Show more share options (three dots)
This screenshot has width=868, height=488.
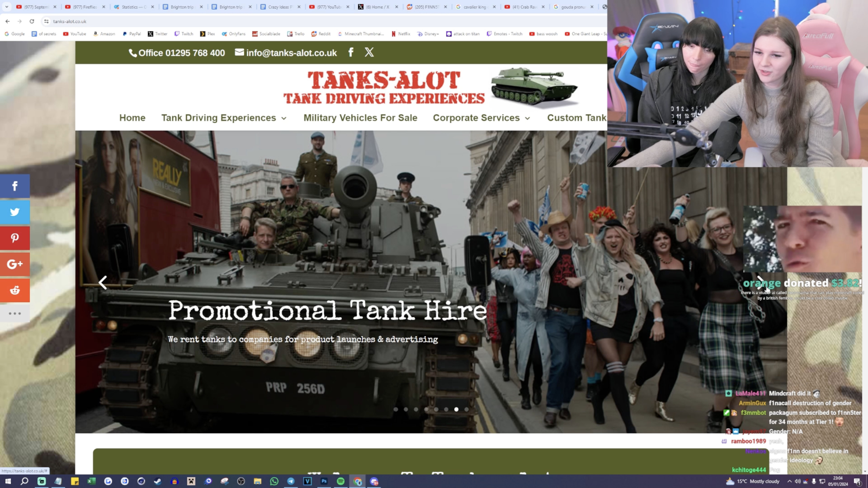pyautogui.click(x=15, y=313)
